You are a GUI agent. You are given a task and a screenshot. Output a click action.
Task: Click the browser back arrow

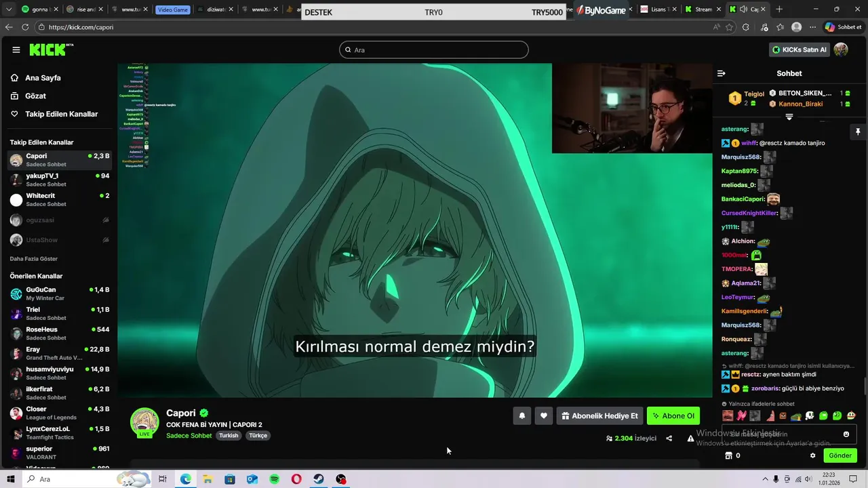tap(9, 27)
